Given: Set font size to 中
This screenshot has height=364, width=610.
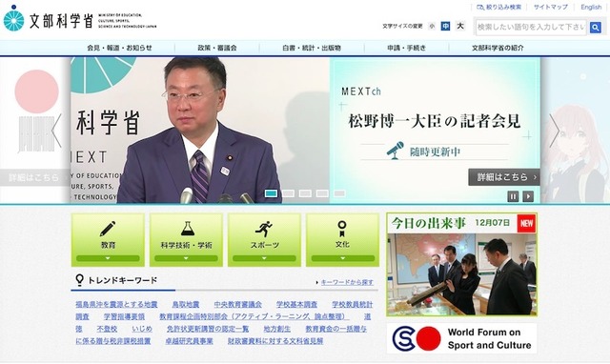Looking at the screenshot, I should 445,26.
